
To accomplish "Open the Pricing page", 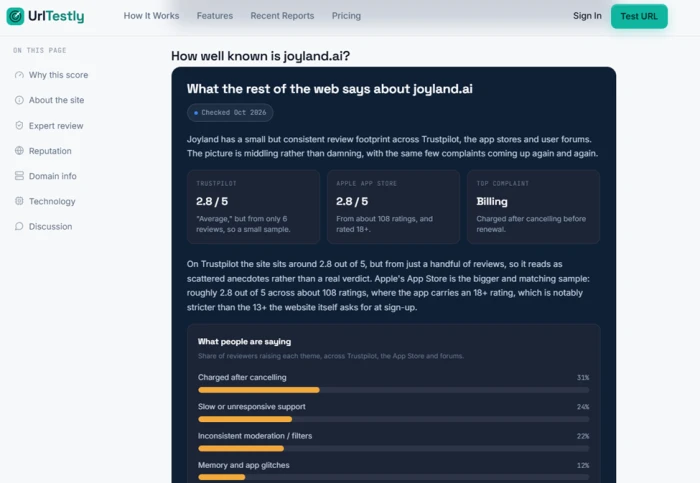I will (x=346, y=16).
